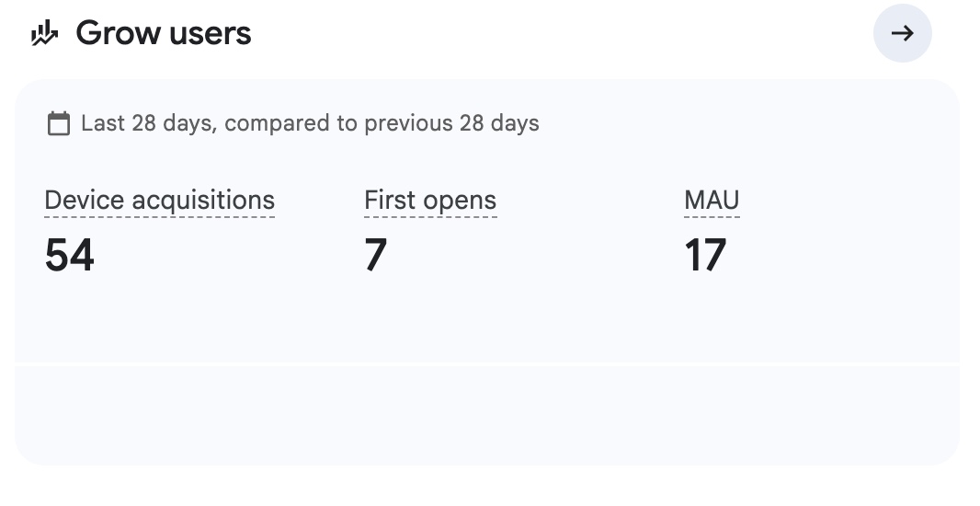Click the Grow users chart icon
Viewport: 980px width, 506px height.
click(44, 35)
